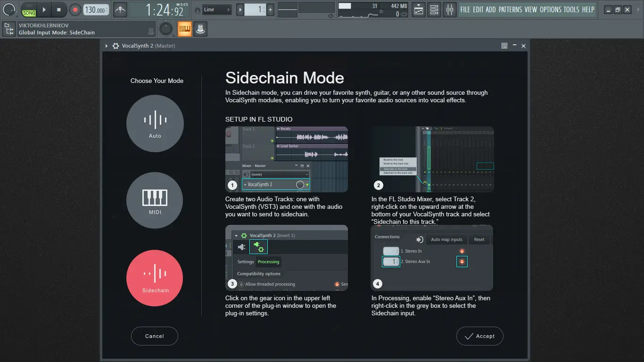Open the VIEW menu

click(x=531, y=9)
